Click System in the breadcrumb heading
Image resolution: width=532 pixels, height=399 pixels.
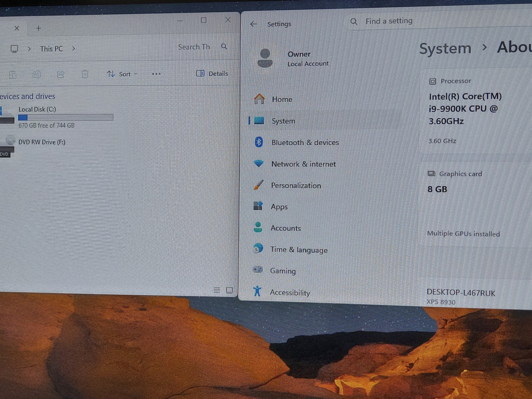[x=445, y=48]
